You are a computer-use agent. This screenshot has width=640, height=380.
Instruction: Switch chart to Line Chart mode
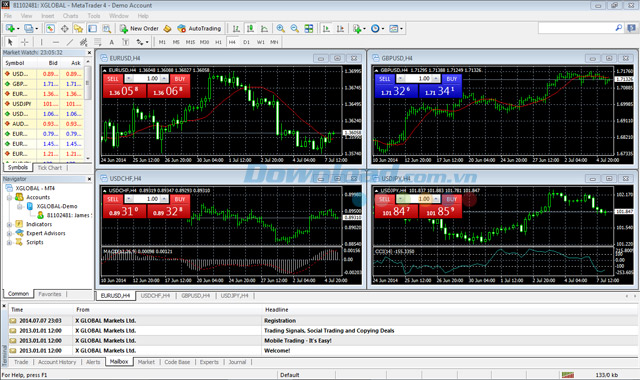coord(264,29)
